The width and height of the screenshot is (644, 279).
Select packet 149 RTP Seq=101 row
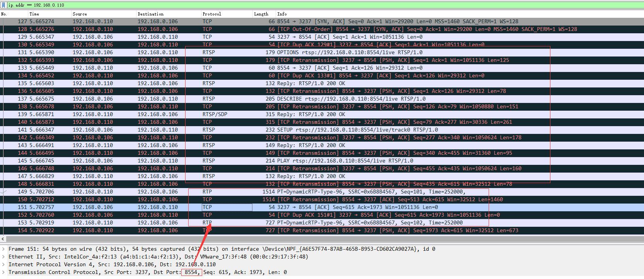coord(322,192)
